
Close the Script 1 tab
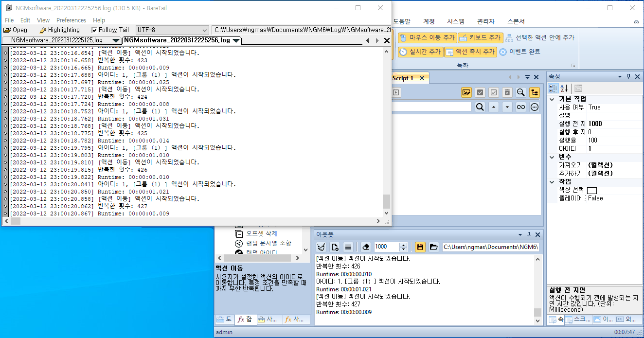pyautogui.click(x=422, y=78)
